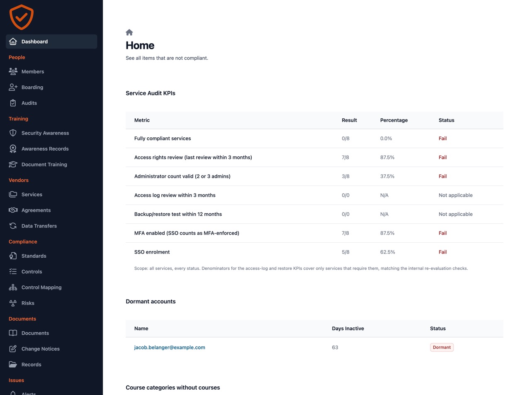Click the Standards document icon
This screenshot has width=532, height=395.
click(x=13, y=256)
